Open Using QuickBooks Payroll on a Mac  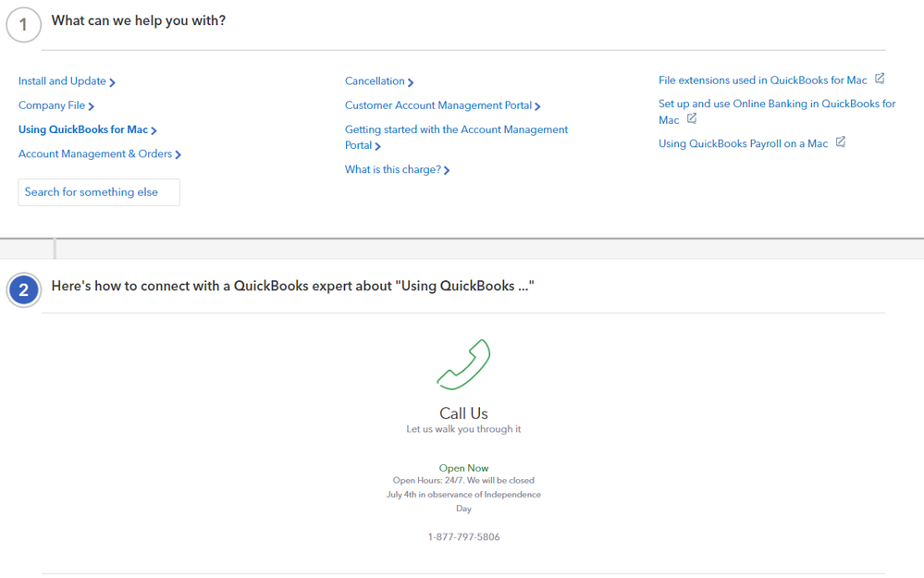pyautogui.click(x=743, y=143)
